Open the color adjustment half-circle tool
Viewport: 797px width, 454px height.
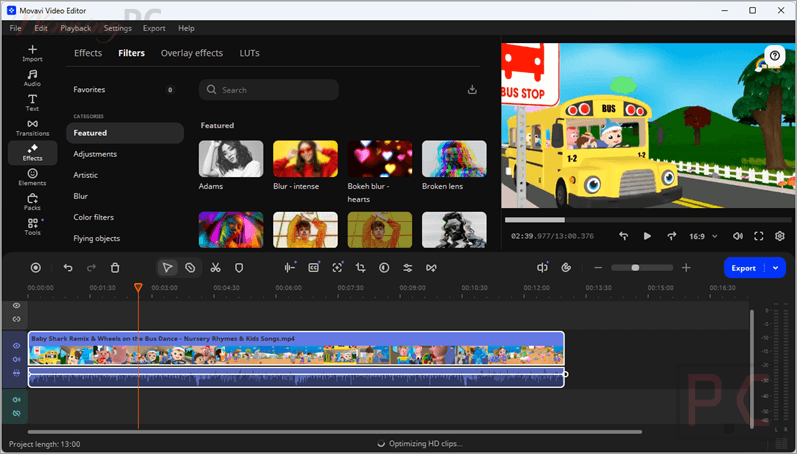click(384, 268)
